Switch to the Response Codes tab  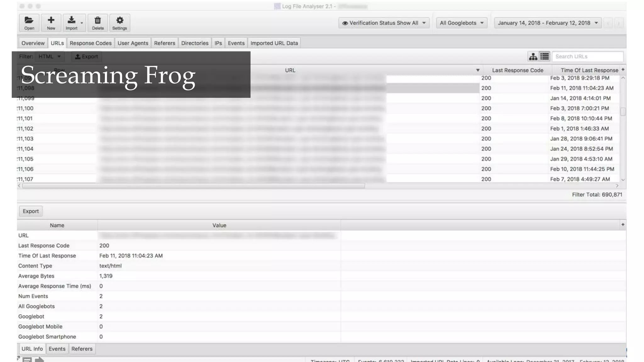pyautogui.click(x=91, y=43)
